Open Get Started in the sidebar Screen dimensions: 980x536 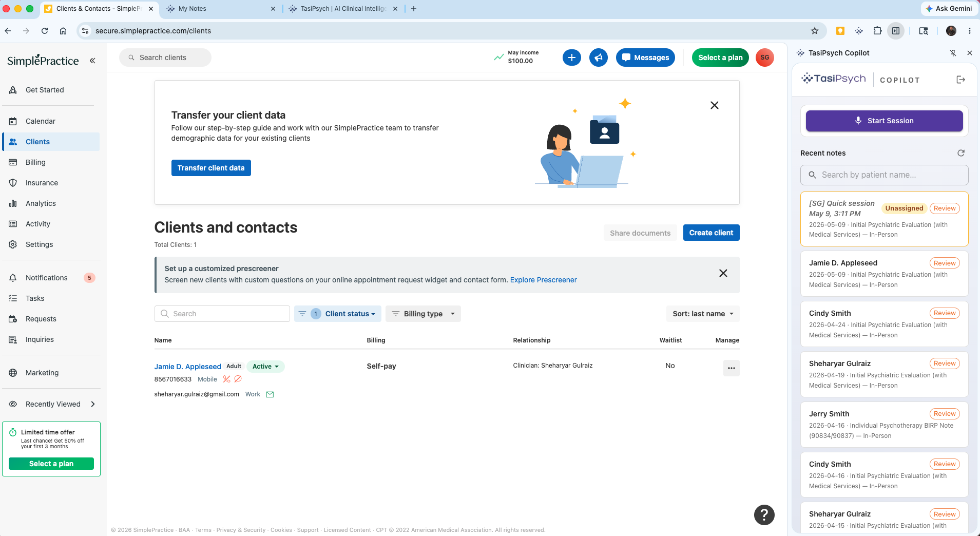click(x=51, y=90)
